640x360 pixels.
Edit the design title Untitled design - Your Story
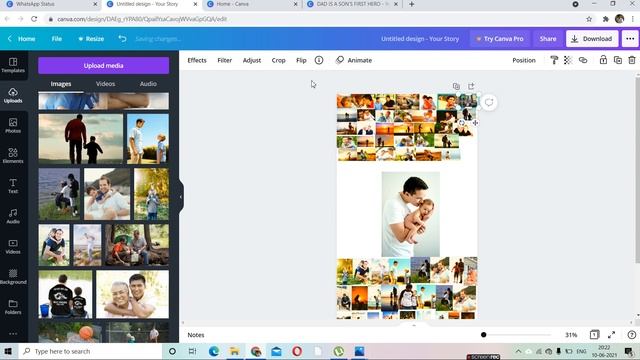pos(420,39)
